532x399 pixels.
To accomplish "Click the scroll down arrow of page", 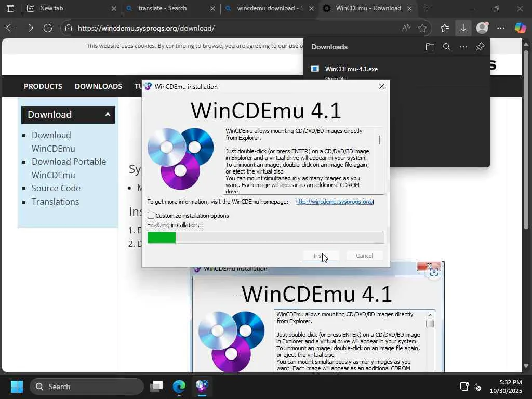I will (526, 366).
